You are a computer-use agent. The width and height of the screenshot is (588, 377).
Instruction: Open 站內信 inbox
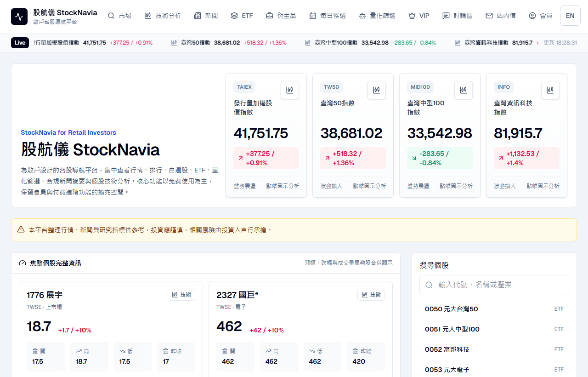point(501,16)
